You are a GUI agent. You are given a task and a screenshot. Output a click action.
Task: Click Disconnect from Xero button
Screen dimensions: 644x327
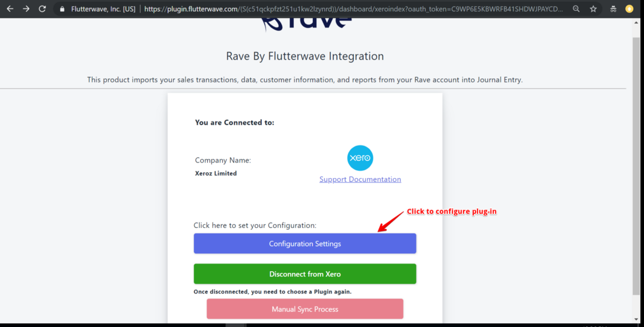click(305, 274)
